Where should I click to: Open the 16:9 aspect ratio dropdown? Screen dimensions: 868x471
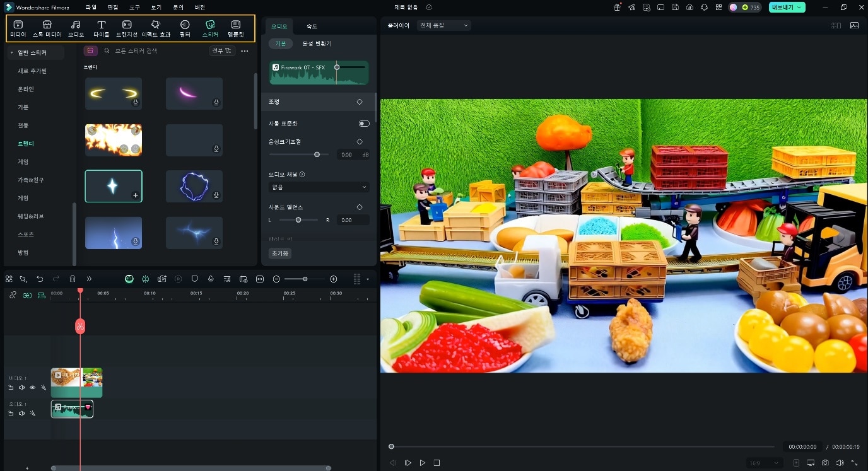click(765, 463)
